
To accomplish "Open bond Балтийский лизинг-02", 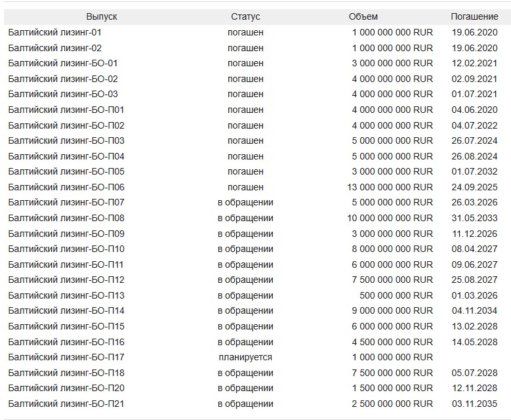I will coord(54,48).
